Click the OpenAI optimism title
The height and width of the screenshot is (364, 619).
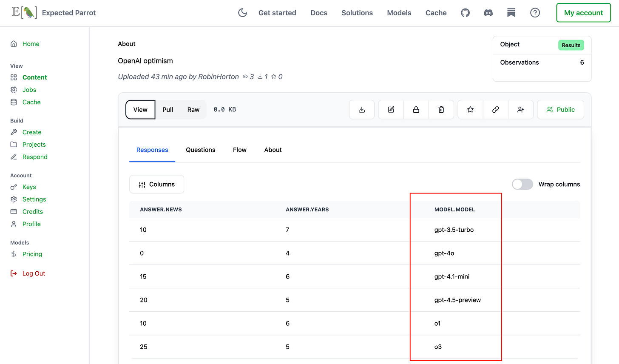(x=145, y=61)
